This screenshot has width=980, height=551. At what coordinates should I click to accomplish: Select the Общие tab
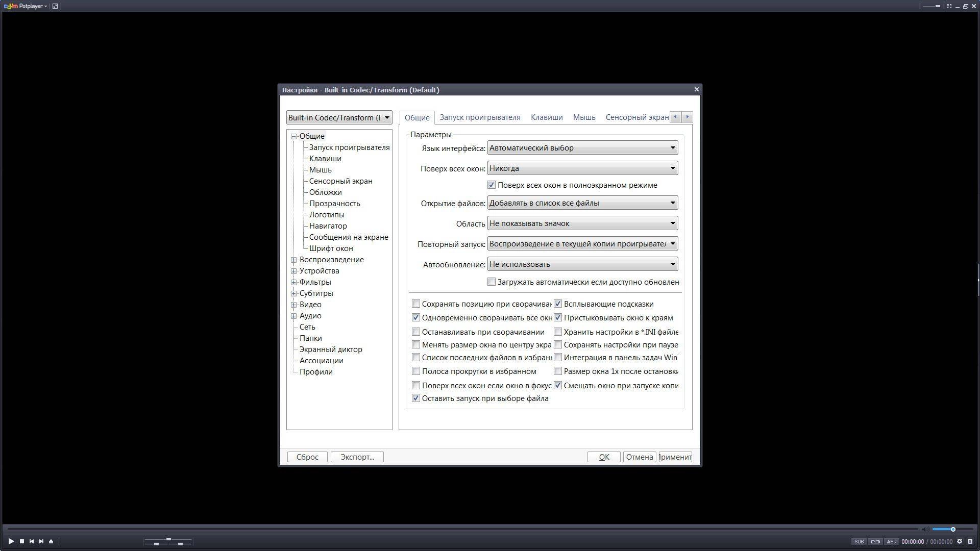pyautogui.click(x=417, y=117)
